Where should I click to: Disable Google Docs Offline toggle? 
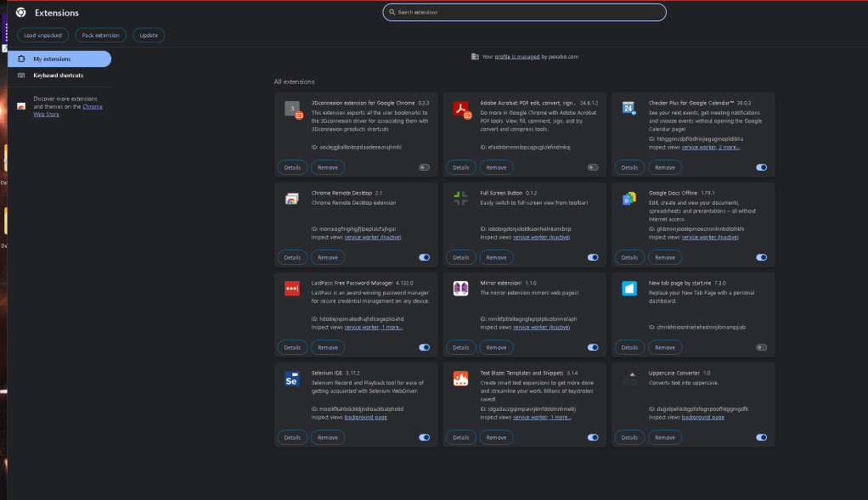point(762,257)
